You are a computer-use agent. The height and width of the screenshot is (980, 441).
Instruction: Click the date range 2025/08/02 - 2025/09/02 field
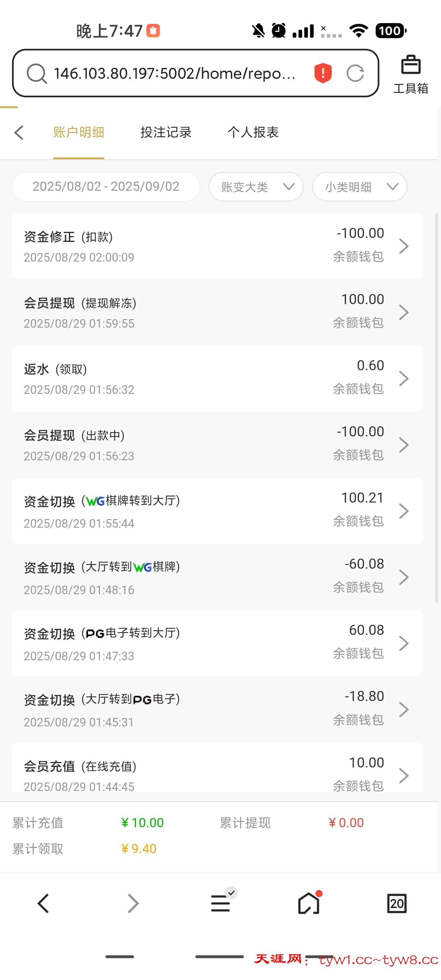106,187
